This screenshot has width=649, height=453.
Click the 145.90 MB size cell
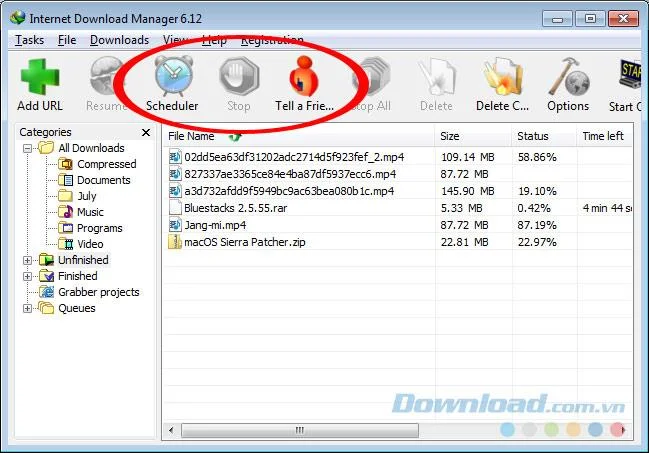(x=467, y=191)
